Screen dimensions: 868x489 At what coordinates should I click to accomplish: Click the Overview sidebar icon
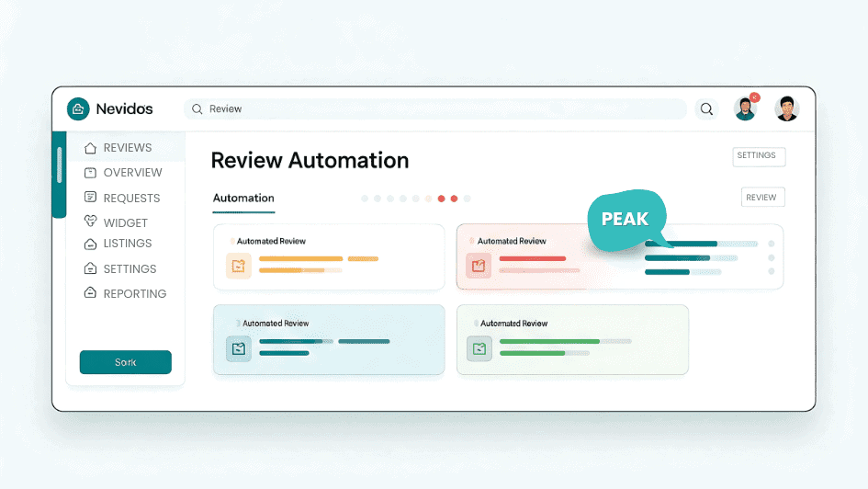tap(90, 173)
